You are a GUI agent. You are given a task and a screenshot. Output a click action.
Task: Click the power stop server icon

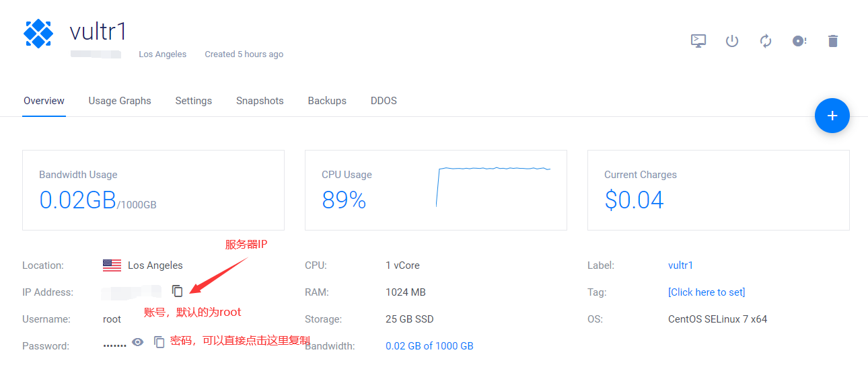coord(732,41)
